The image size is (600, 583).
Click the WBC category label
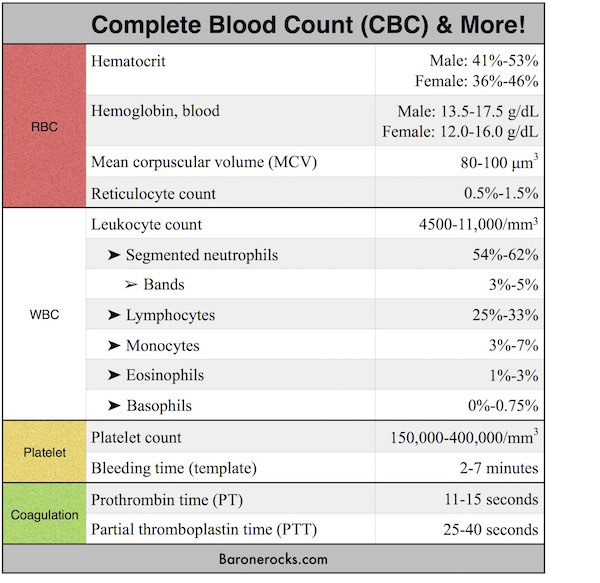click(44, 314)
